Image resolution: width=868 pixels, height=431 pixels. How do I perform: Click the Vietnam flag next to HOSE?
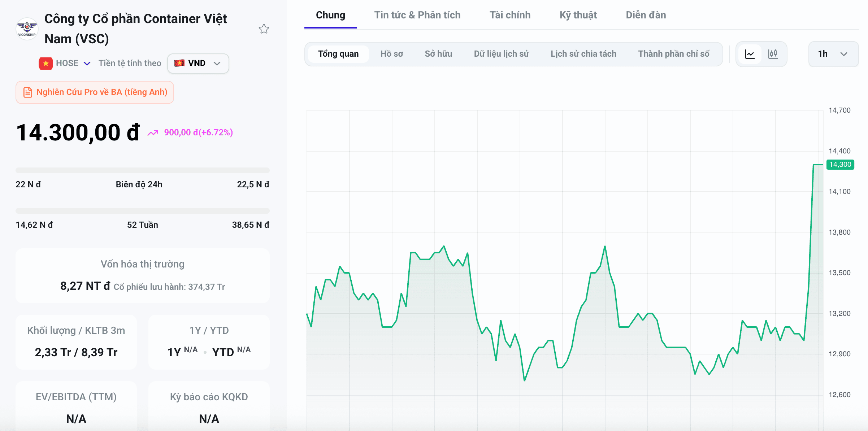pyautogui.click(x=46, y=64)
